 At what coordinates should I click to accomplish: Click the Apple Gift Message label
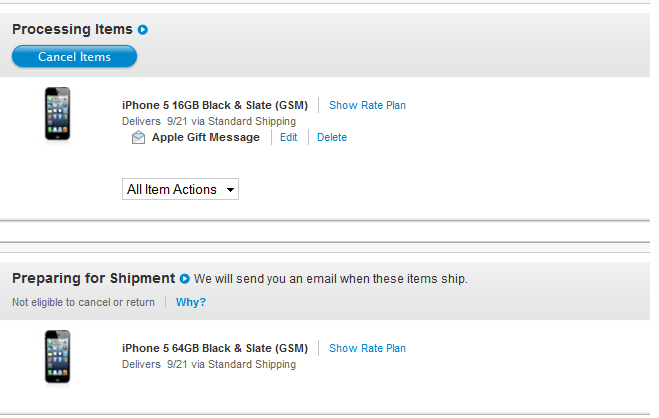click(x=206, y=137)
